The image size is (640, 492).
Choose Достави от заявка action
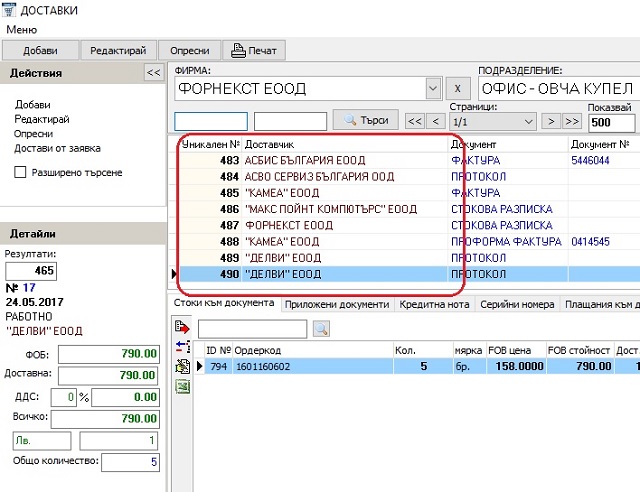point(57,148)
